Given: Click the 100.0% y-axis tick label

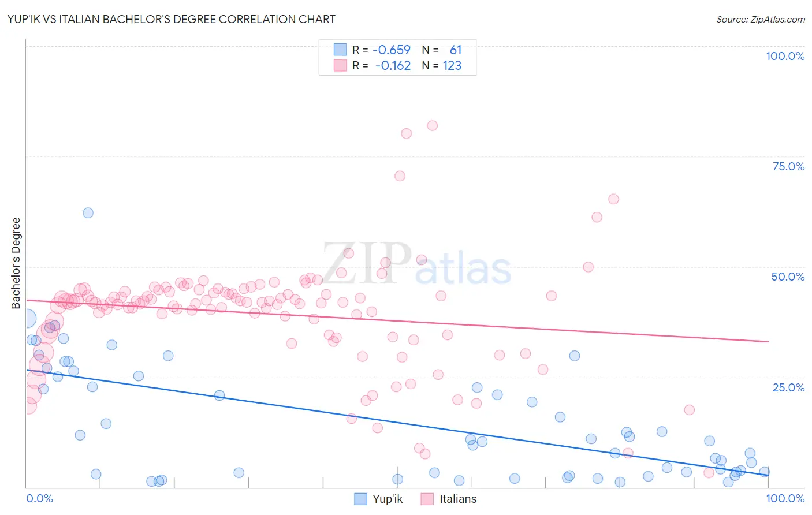Looking at the screenshot, I should pyautogui.click(x=785, y=56).
